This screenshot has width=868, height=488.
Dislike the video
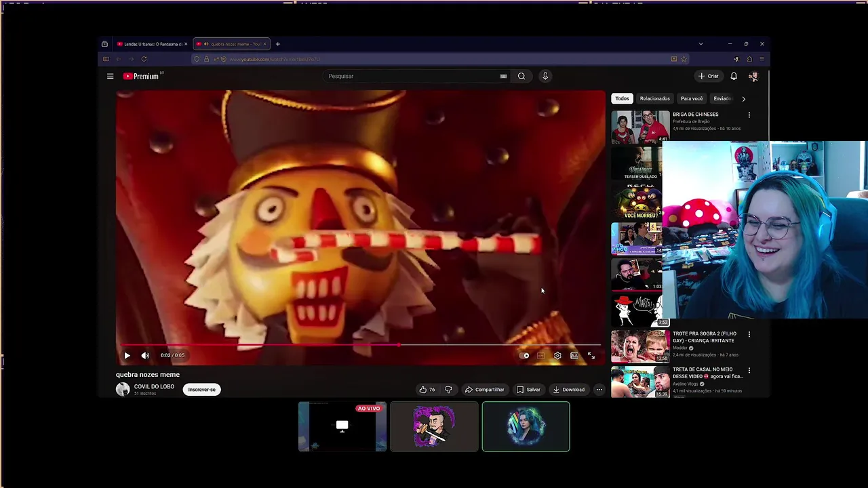click(x=448, y=390)
